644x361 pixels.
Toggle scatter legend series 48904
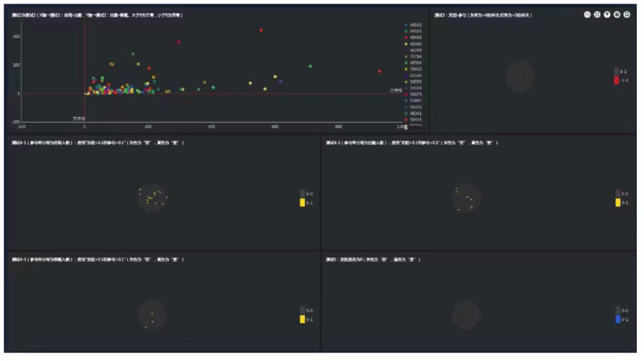click(x=413, y=63)
